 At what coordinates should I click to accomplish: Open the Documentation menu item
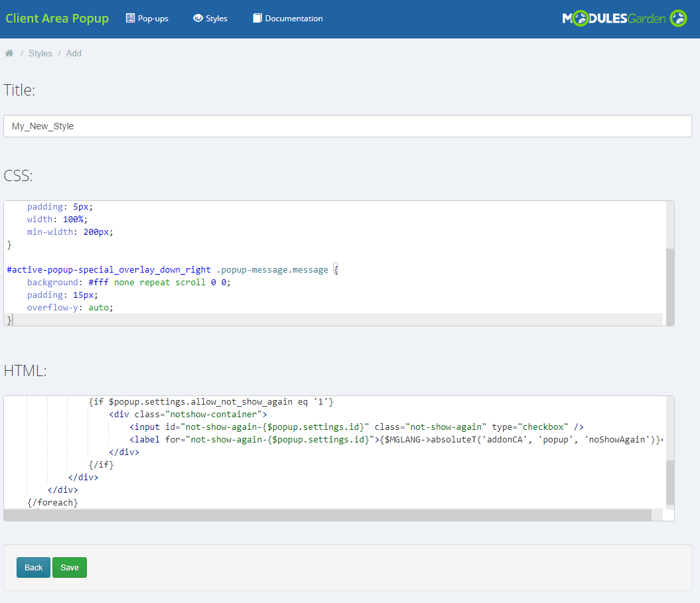click(x=288, y=19)
